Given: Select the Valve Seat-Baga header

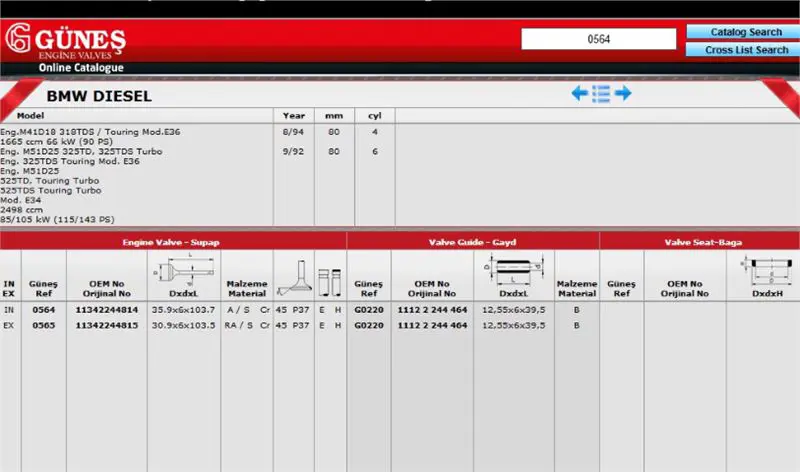Looking at the screenshot, I should (703, 242).
